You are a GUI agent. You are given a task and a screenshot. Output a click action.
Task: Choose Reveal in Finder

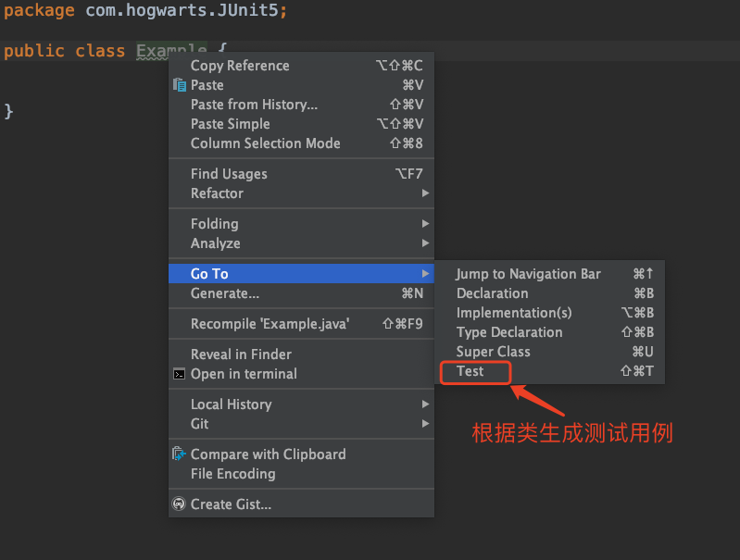(241, 355)
